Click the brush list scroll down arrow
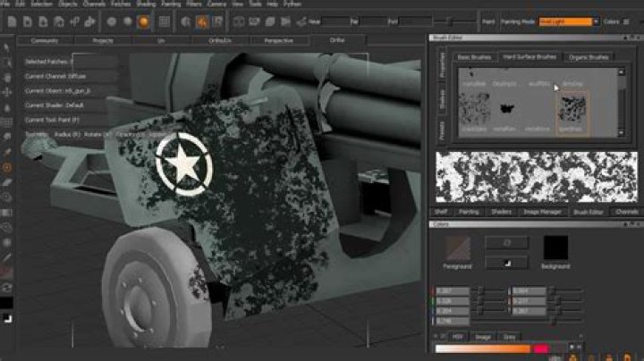The width and height of the screenshot is (644, 361). pos(621,132)
